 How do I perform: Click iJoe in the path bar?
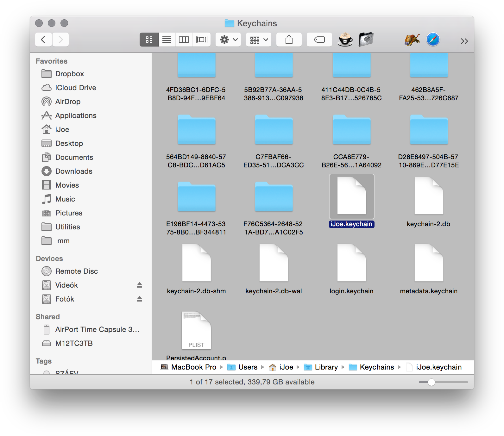coord(281,367)
